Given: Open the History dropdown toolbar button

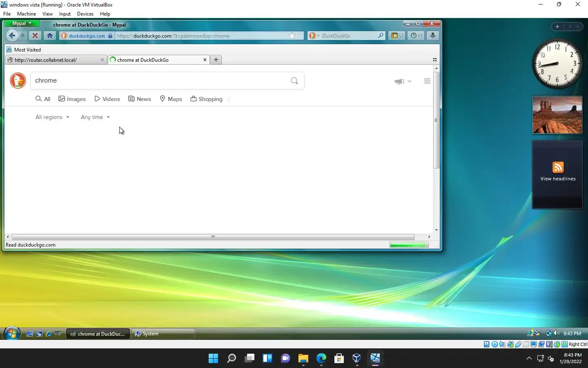Looking at the screenshot, I should 416,36.
